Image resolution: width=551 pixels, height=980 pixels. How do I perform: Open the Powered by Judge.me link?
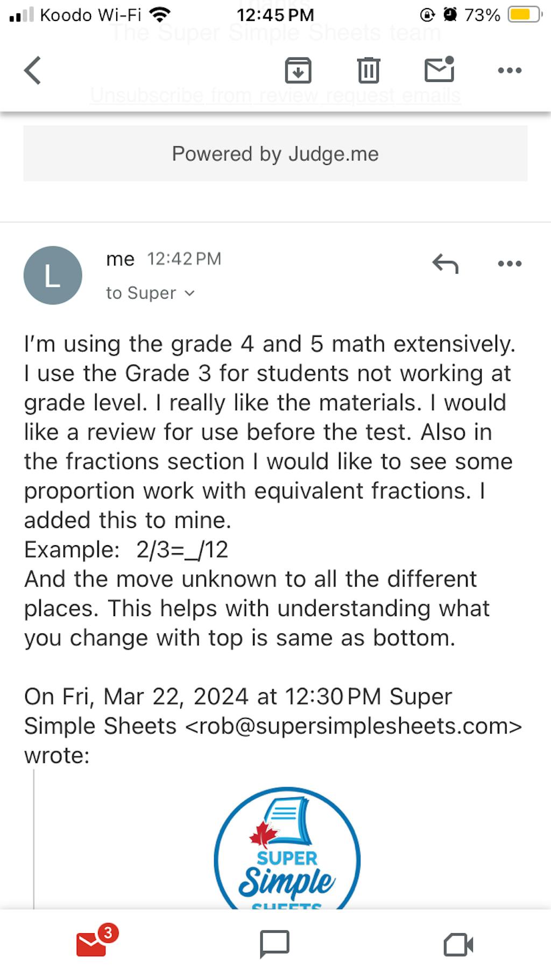coord(275,154)
